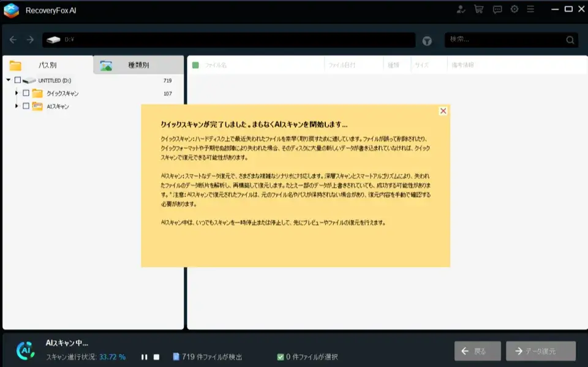Toggle the クイックスキャン checkbox
Viewport: 588px width, 367px height.
[26, 93]
